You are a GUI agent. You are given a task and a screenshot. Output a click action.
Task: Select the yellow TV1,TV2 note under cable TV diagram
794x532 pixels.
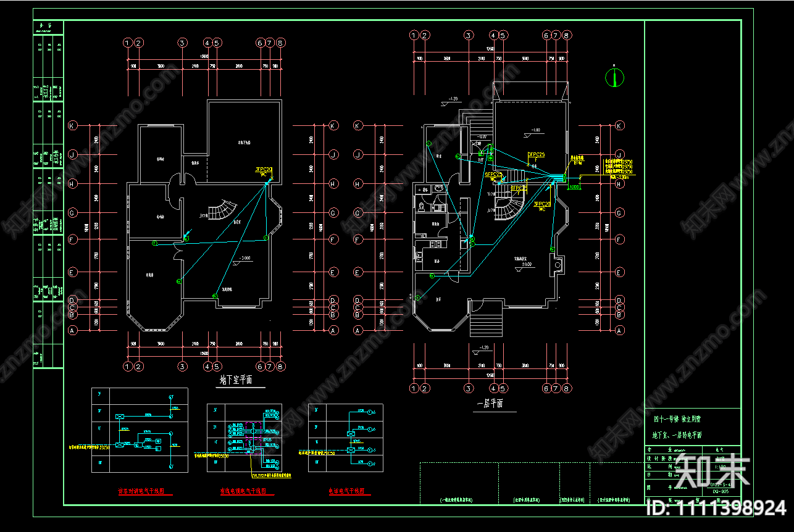tap(272, 476)
